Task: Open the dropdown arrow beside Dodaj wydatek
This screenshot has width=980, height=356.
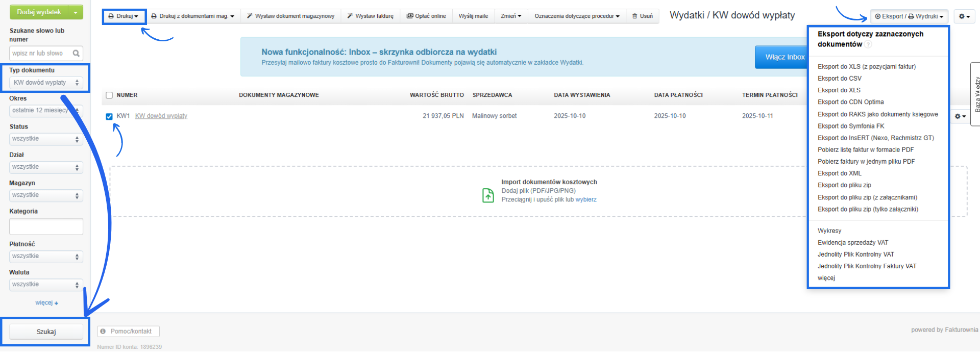Action: pos(76,12)
